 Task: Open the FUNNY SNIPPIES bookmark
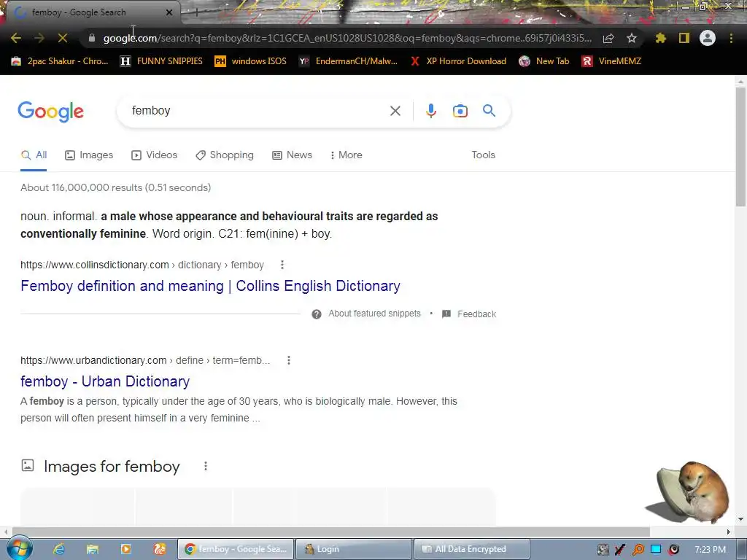[161, 61]
